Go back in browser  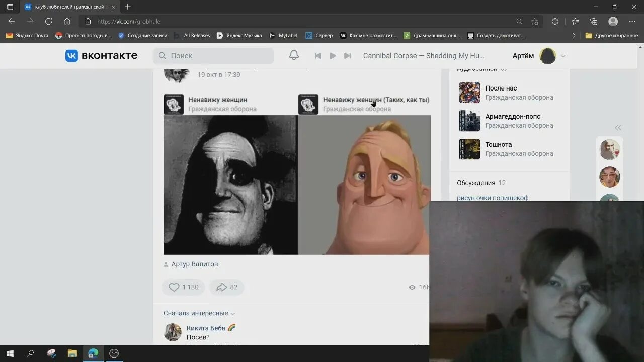coord(12,21)
